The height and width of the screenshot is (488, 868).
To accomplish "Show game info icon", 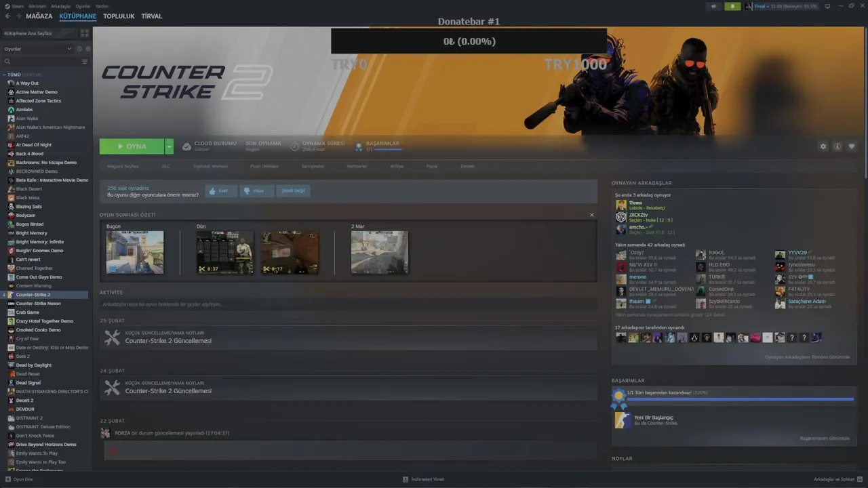I will coord(837,146).
